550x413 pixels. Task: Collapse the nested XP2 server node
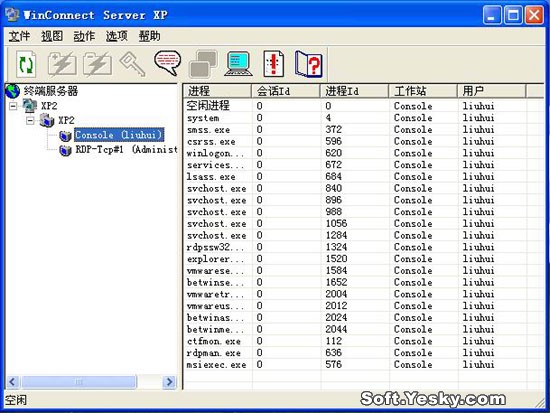[x=30, y=120]
